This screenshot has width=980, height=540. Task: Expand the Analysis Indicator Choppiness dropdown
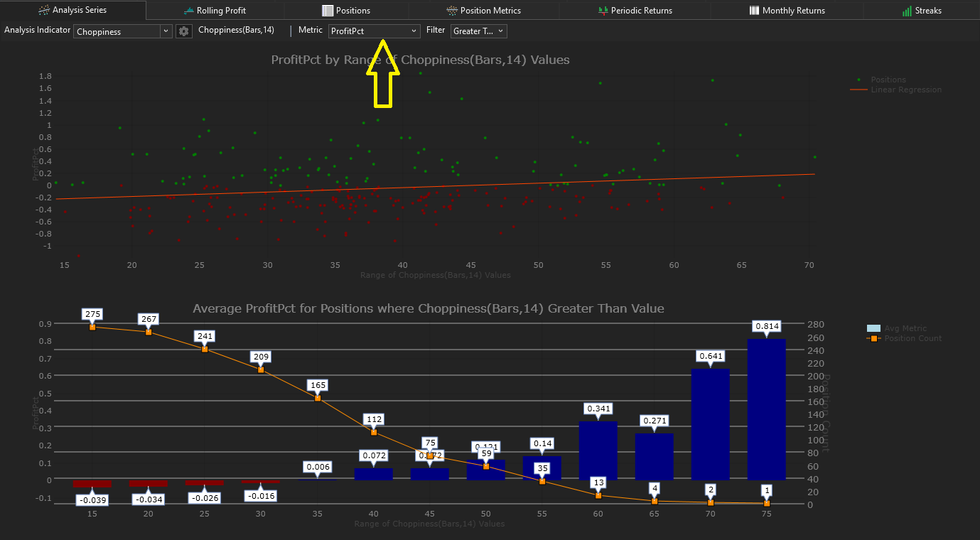[166, 31]
